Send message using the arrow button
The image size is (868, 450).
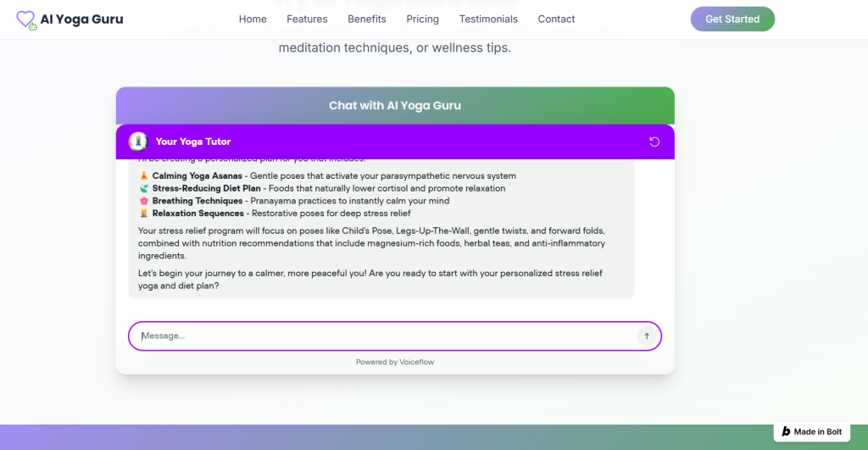click(x=647, y=336)
